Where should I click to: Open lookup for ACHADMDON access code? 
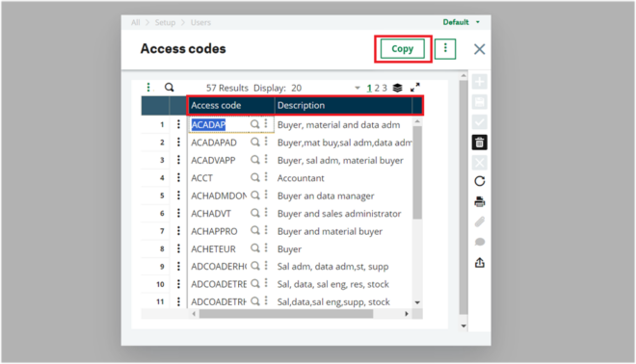click(254, 195)
